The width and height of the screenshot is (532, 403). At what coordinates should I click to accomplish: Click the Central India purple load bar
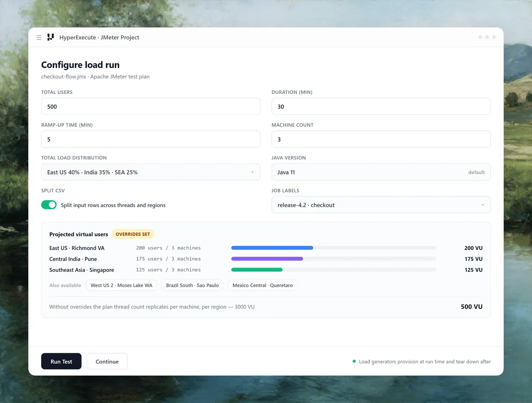click(267, 259)
